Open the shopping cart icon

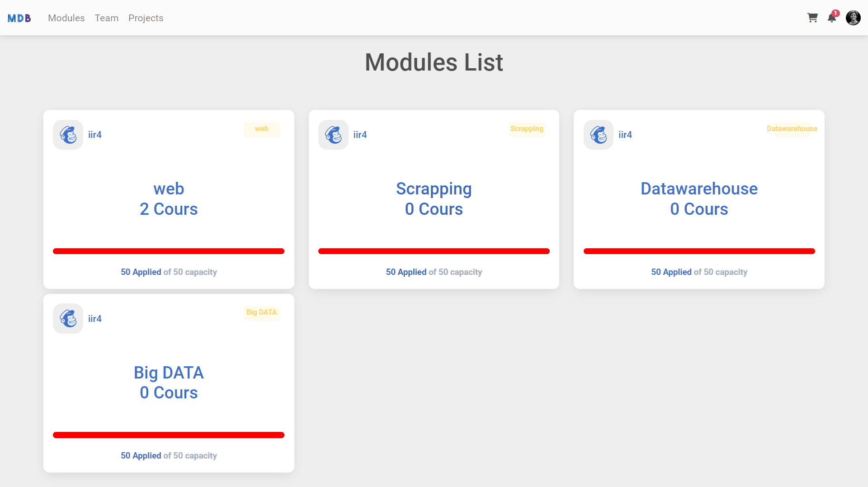tap(812, 18)
